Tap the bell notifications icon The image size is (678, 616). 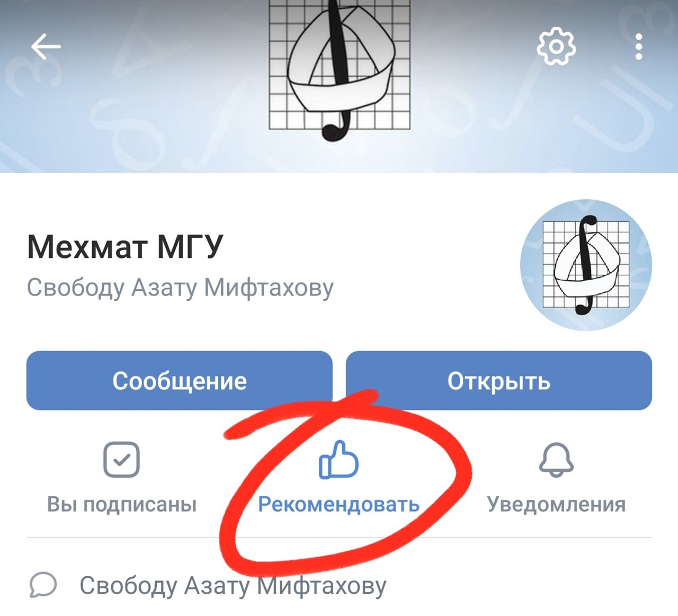coord(556,460)
